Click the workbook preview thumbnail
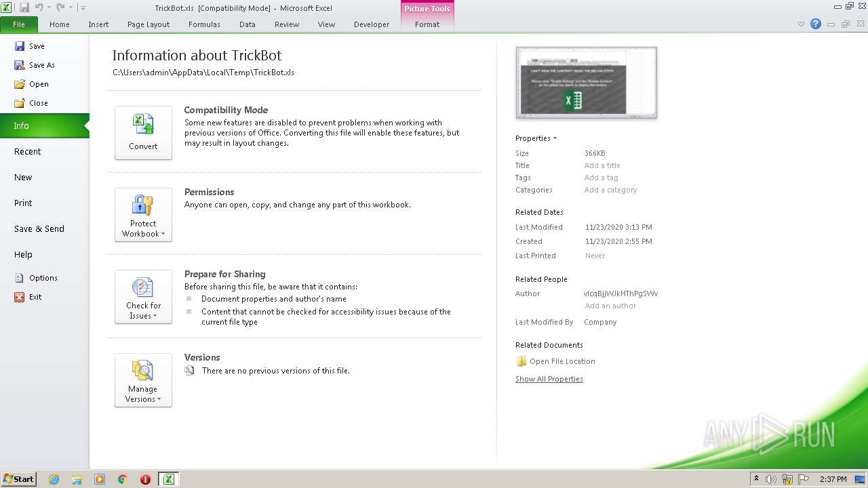The width and height of the screenshot is (868, 488). [x=586, y=83]
